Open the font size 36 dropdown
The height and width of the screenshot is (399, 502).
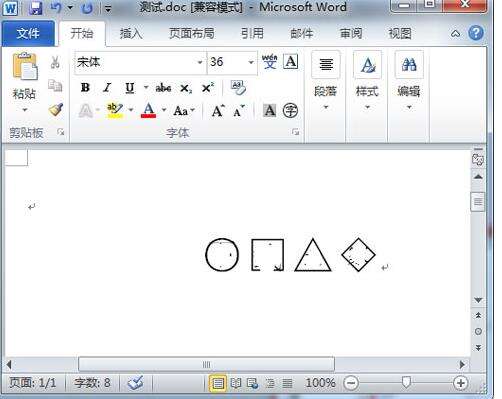click(251, 62)
